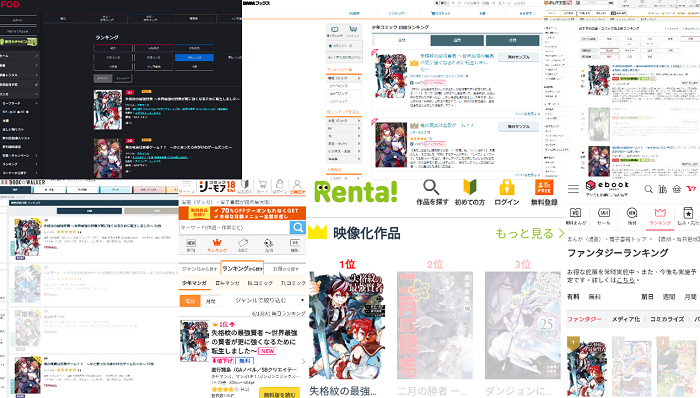Click the Renta! search magnifier icon

[x=431, y=187]
